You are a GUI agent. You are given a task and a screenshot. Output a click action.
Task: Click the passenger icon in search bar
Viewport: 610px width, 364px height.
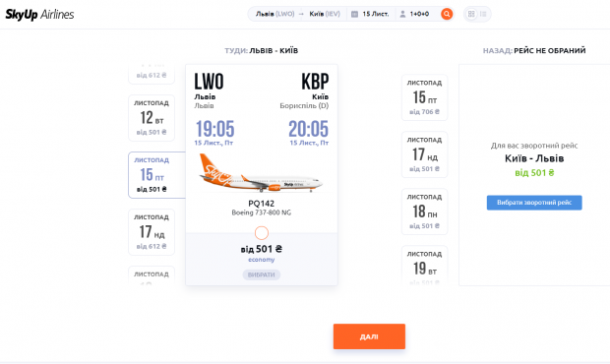(x=402, y=14)
